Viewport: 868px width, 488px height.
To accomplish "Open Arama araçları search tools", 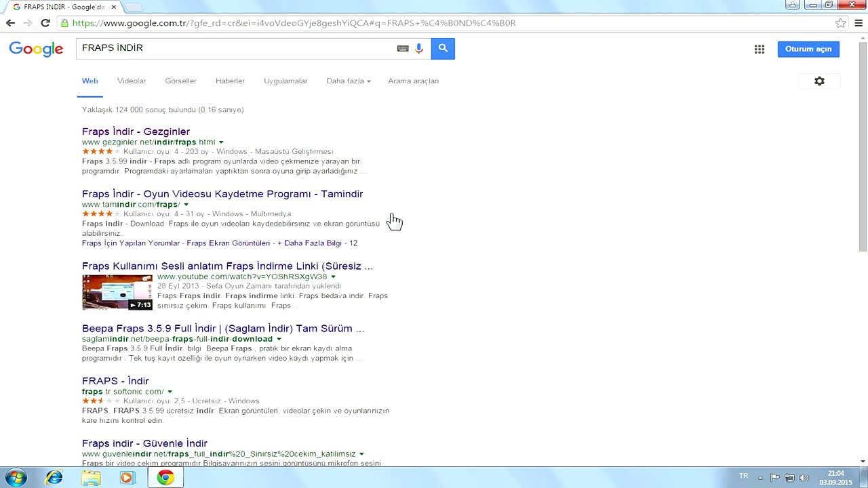I will point(413,81).
